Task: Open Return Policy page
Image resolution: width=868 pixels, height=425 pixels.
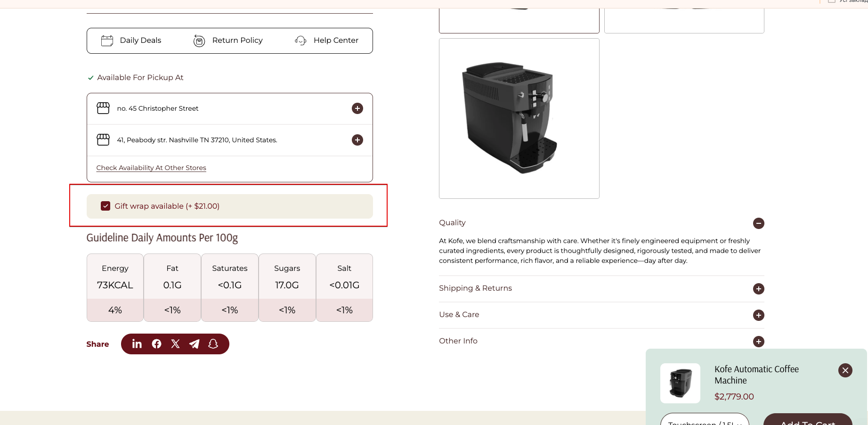Action: (x=237, y=41)
